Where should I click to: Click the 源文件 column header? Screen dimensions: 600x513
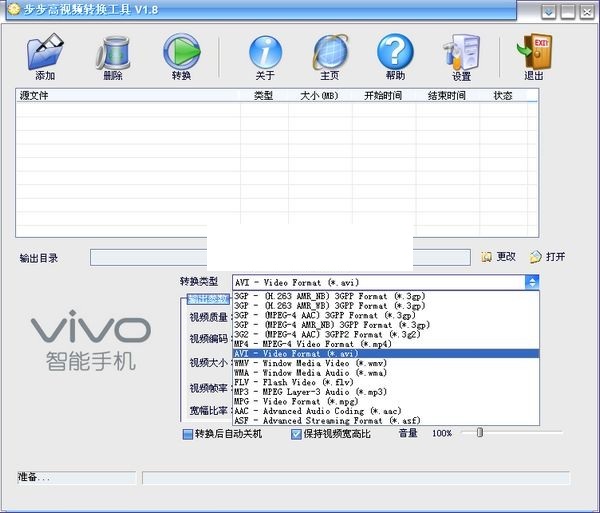point(128,95)
